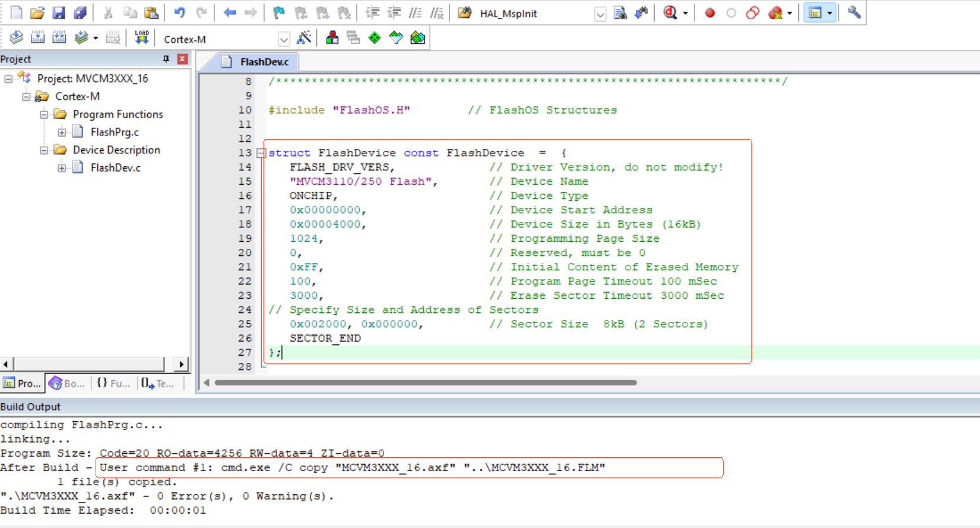The height and width of the screenshot is (528, 980).
Task: Insert a breakpoint with red dot icon
Action: tap(709, 13)
